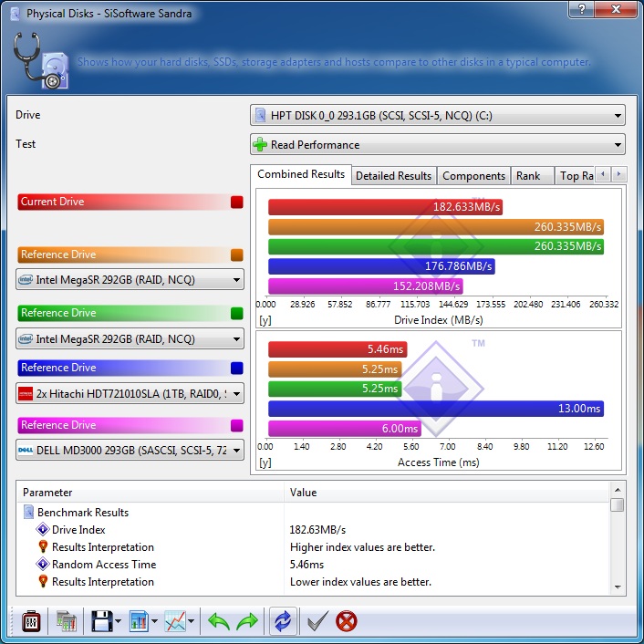
Task: Click the red 5.46ms access time bar
Action: click(338, 349)
